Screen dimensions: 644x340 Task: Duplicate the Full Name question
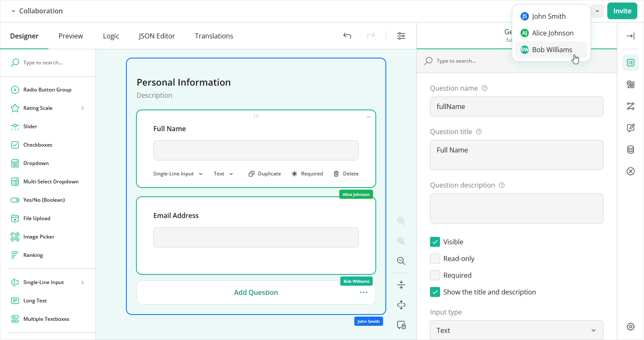pyautogui.click(x=265, y=174)
